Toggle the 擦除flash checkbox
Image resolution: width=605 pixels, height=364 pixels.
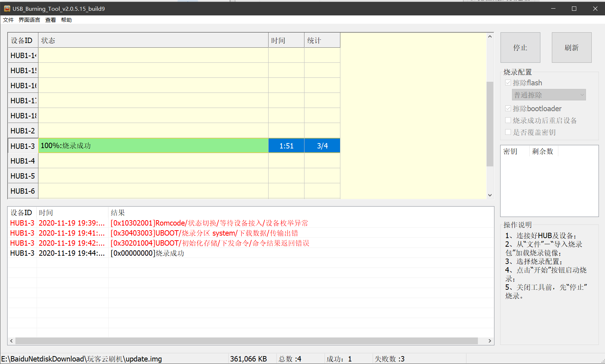coord(508,83)
